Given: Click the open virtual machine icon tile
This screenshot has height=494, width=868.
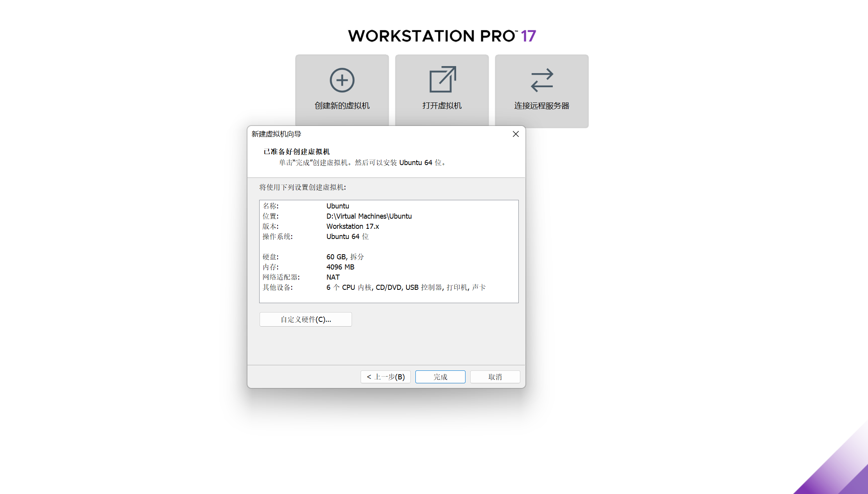Looking at the screenshot, I should coord(442,80).
